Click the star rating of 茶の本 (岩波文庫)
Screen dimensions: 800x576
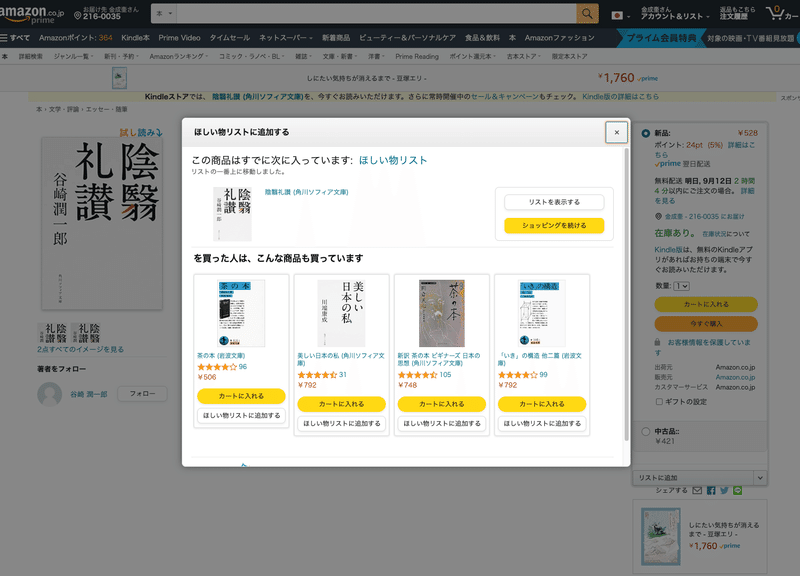coord(217,367)
